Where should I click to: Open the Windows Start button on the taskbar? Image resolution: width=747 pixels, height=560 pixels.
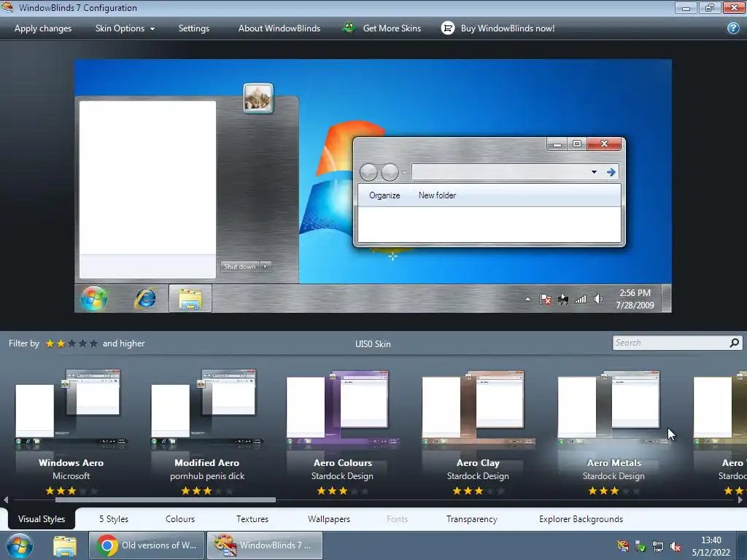(20, 545)
